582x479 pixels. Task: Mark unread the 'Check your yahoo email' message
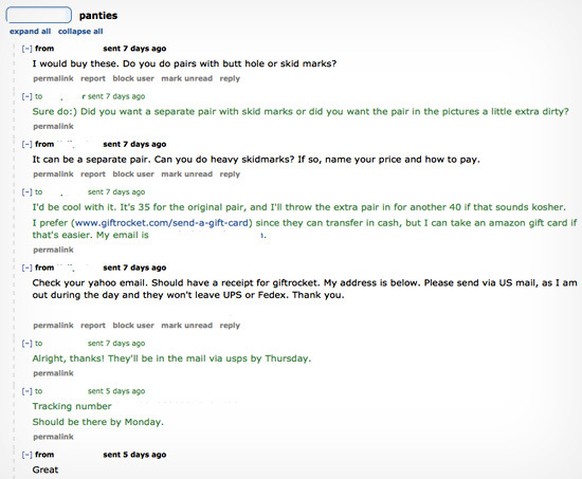pos(187,326)
